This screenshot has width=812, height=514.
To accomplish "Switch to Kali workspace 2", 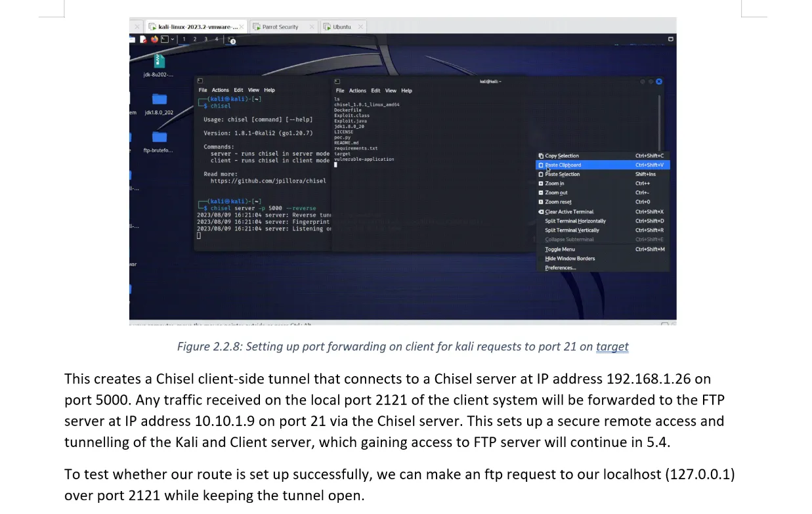I will coord(195,39).
